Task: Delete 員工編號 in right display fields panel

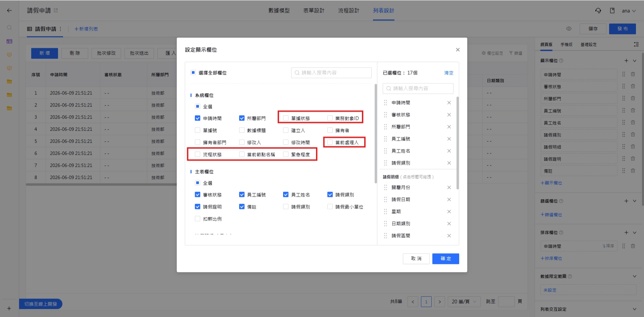Action: [633, 111]
